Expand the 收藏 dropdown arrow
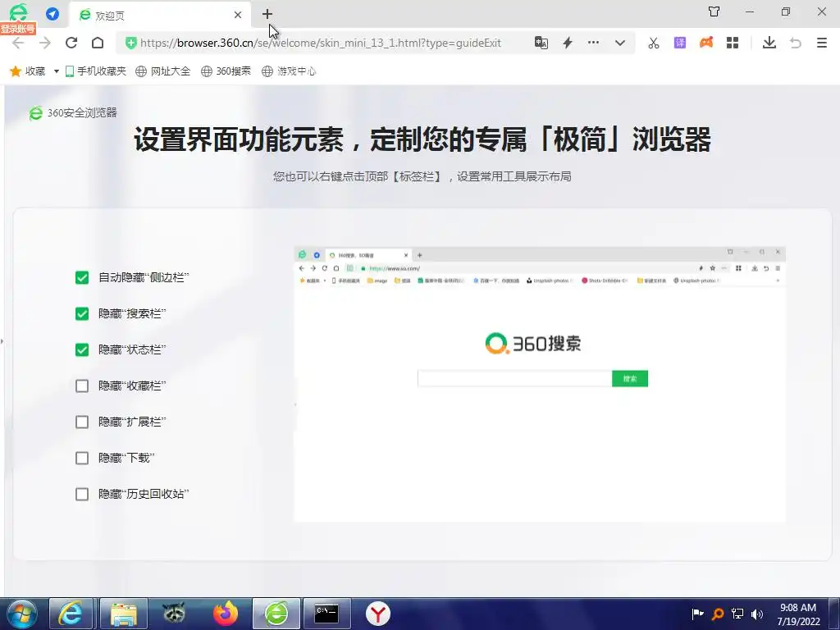 (57, 71)
